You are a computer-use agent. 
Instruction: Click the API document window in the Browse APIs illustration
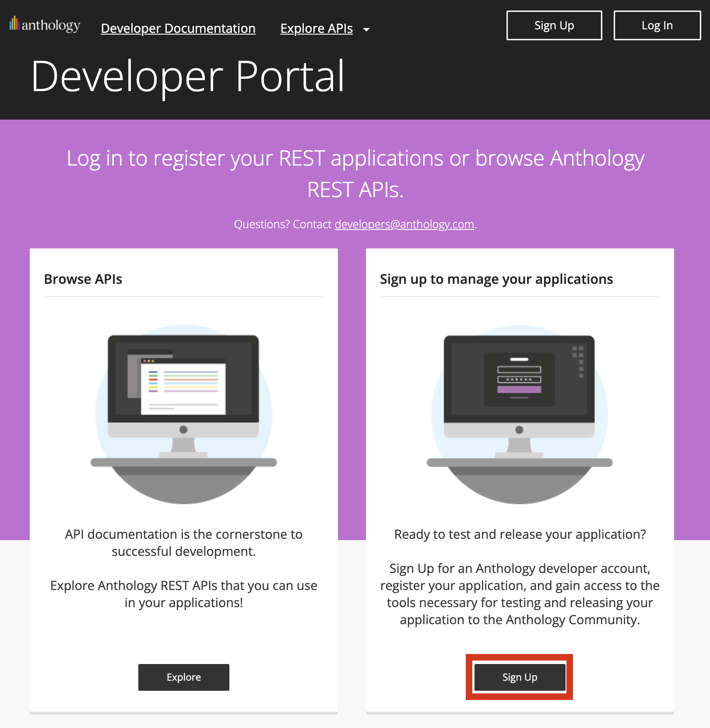click(183, 386)
